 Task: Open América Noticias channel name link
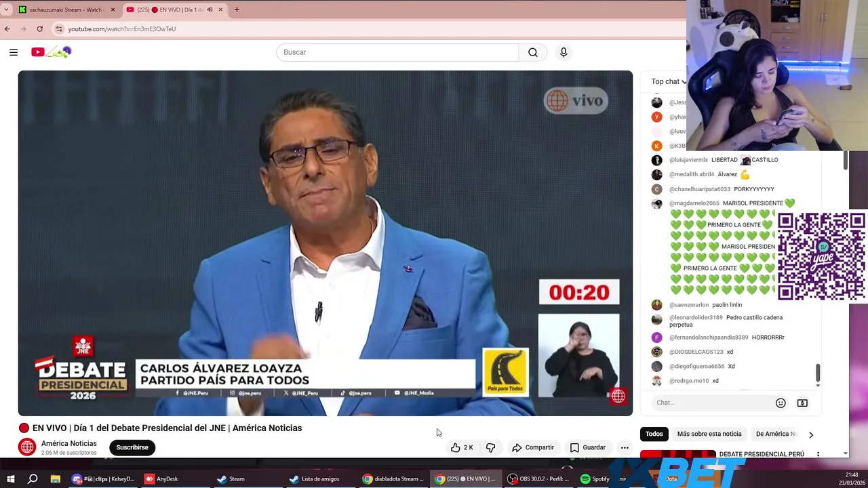pyautogui.click(x=69, y=443)
